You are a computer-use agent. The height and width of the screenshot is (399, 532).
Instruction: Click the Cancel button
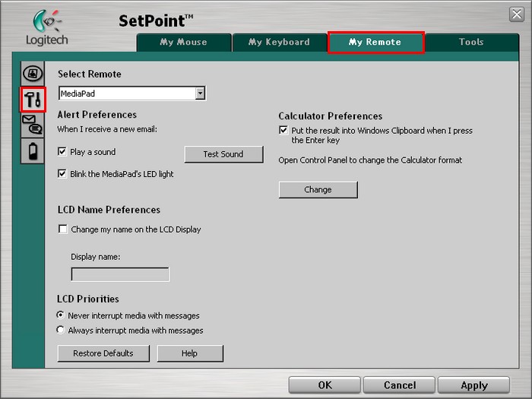[399, 385]
